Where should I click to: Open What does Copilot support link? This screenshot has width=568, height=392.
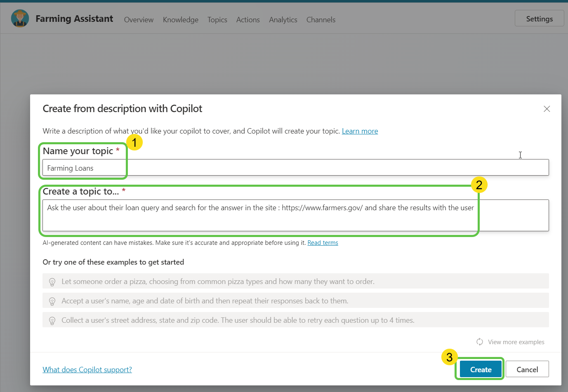(x=87, y=370)
